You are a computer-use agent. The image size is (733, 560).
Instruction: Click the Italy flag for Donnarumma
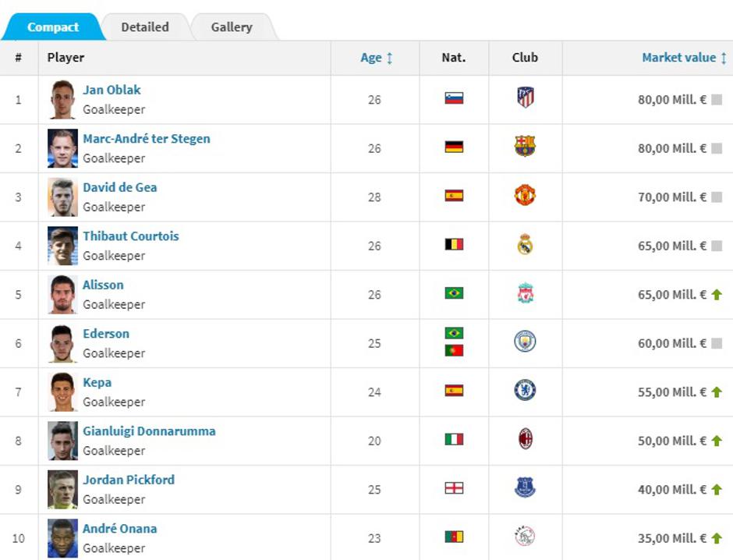454,440
